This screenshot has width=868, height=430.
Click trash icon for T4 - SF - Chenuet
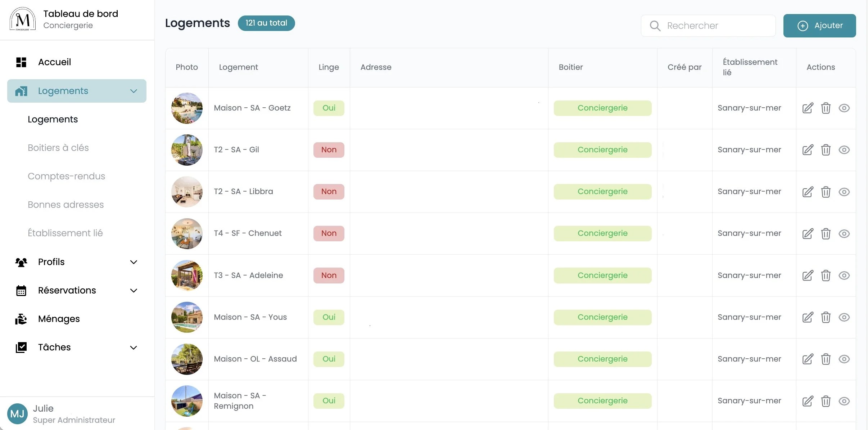pos(826,234)
